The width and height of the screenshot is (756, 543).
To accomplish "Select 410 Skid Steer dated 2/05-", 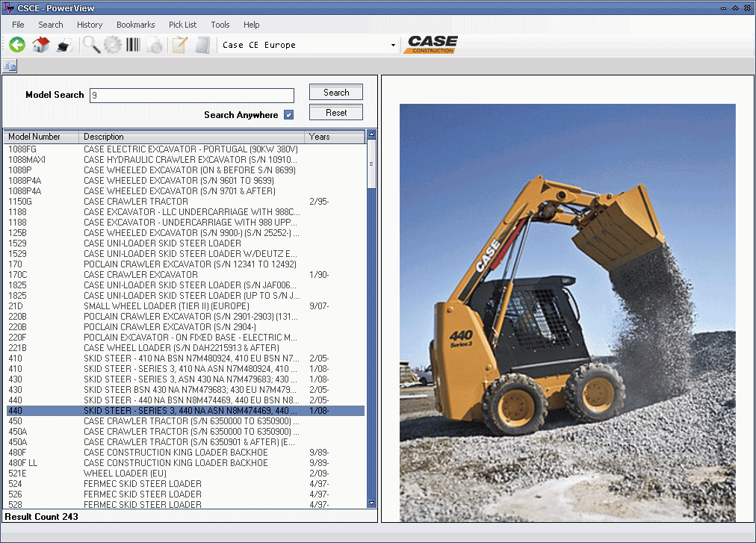I will (185, 359).
